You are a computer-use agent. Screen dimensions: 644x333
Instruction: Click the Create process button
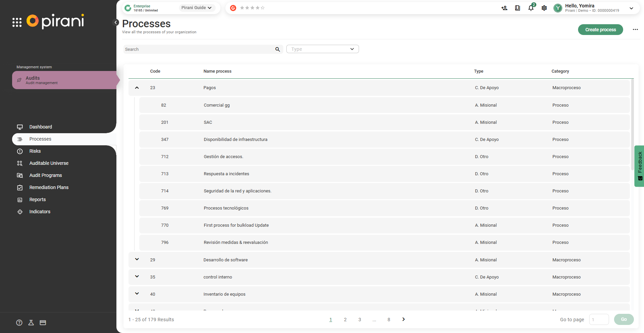tap(600, 30)
